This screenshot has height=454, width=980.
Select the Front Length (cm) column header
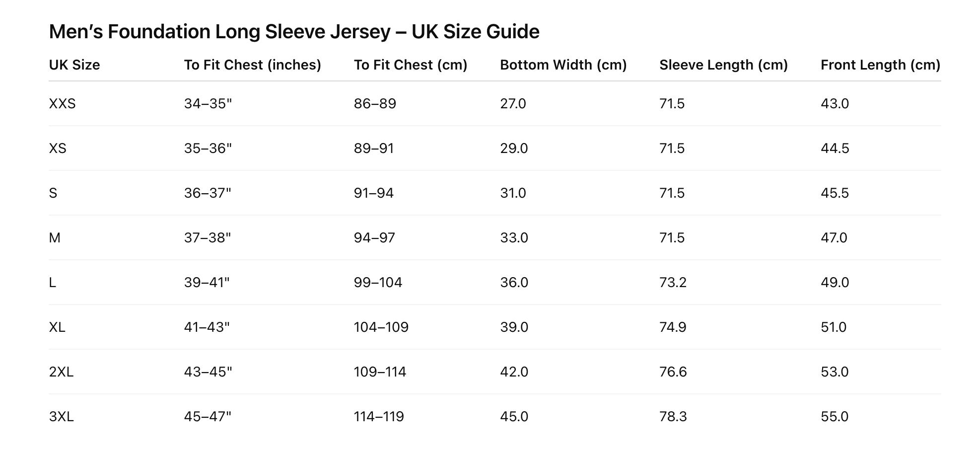pyautogui.click(x=880, y=65)
